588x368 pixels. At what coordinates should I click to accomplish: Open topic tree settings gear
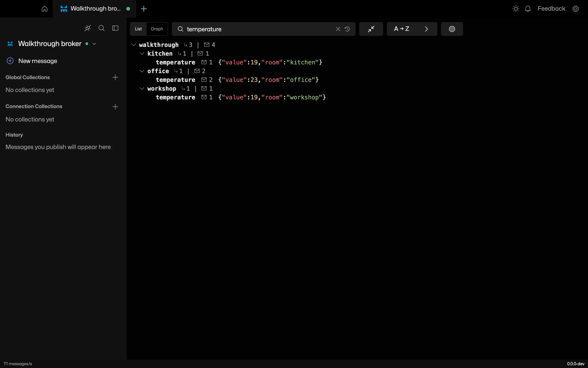(452, 29)
